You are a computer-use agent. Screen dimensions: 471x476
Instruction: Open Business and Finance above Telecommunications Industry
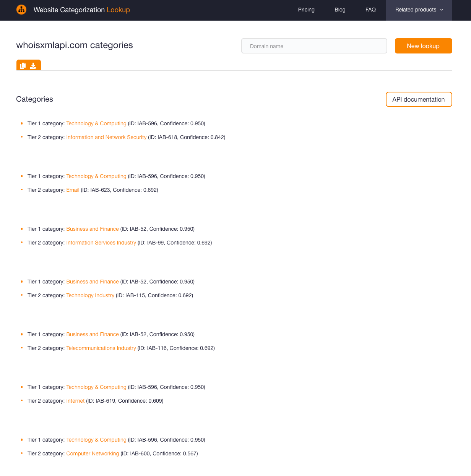click(93, 334)
